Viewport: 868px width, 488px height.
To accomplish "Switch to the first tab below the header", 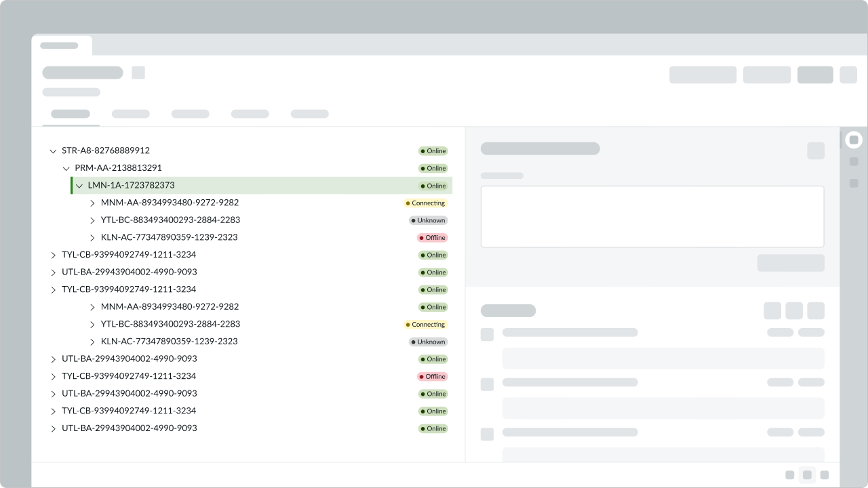I will point(70,114).
